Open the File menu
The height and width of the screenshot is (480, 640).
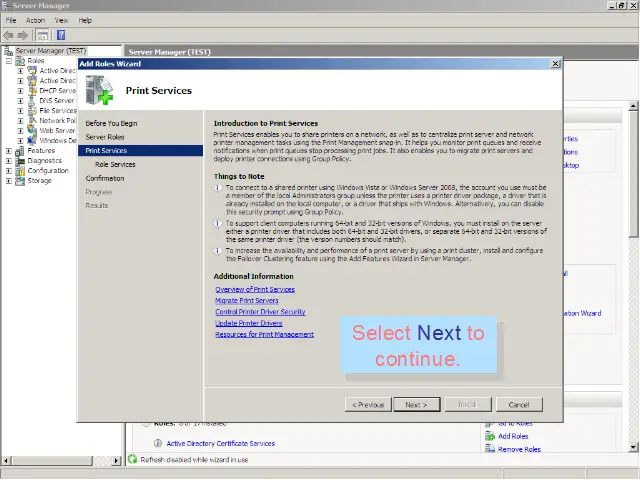click(11, 20)
